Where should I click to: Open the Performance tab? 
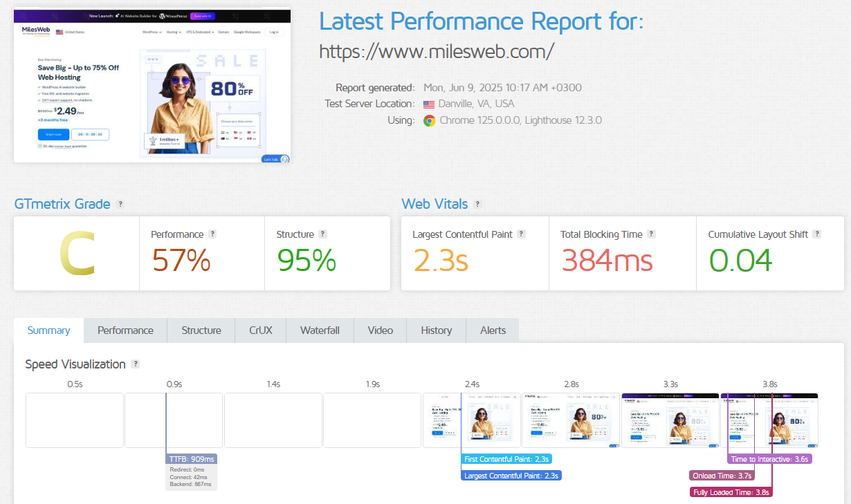point(125,330)
